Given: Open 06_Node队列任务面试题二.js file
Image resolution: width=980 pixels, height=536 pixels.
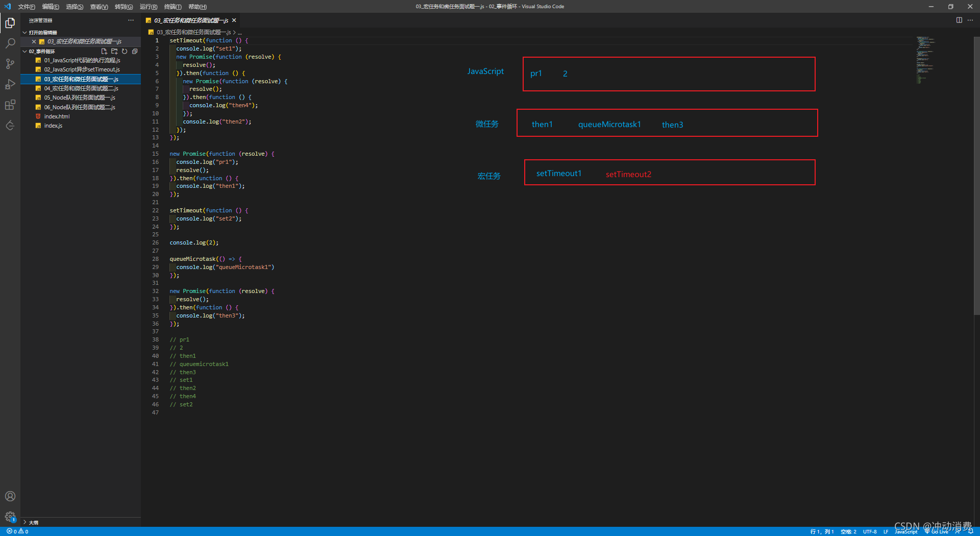Looking at the screenshot, I should pos(81,107).
